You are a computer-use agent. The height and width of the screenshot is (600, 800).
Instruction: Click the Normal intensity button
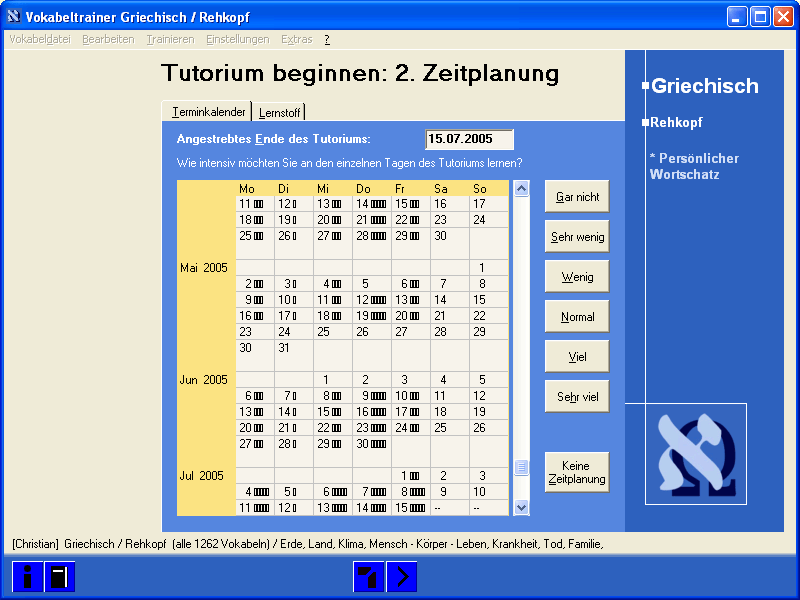pyautogui.click(x=577, y=316)
